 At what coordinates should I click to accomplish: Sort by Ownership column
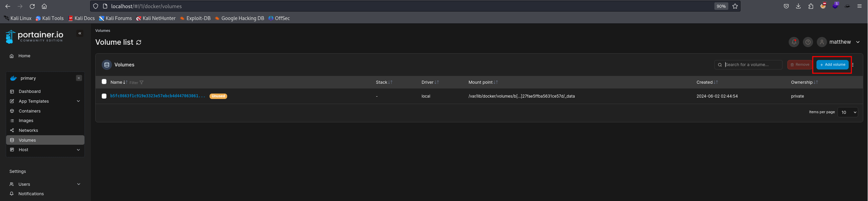coord(805,82)
